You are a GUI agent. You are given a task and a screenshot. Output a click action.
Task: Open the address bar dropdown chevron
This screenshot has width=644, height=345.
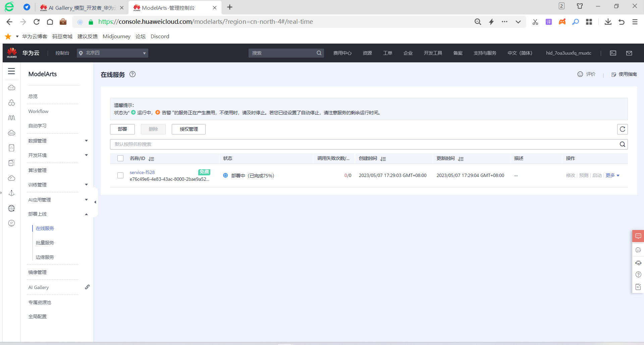(x=518, y=22)
